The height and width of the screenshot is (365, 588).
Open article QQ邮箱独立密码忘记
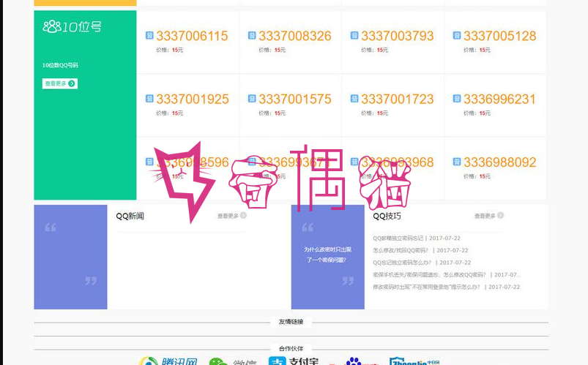click(x=398, y=238)
